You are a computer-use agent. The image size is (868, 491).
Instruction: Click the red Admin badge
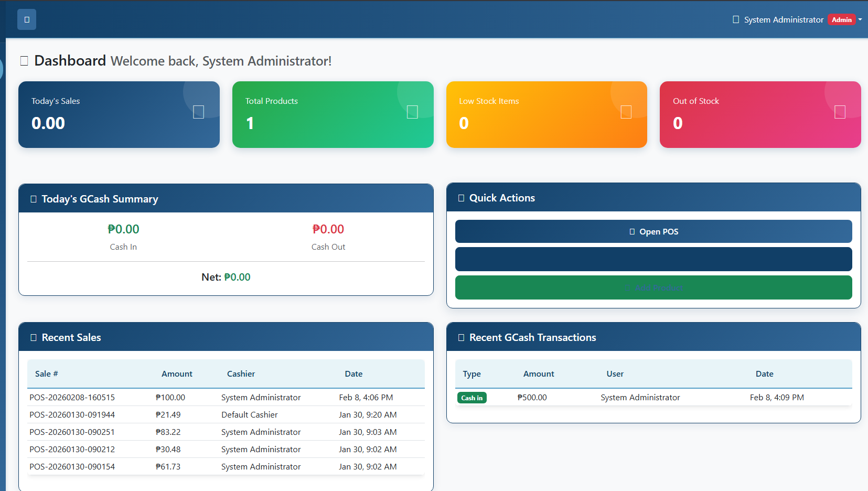[x=841, y=19]
